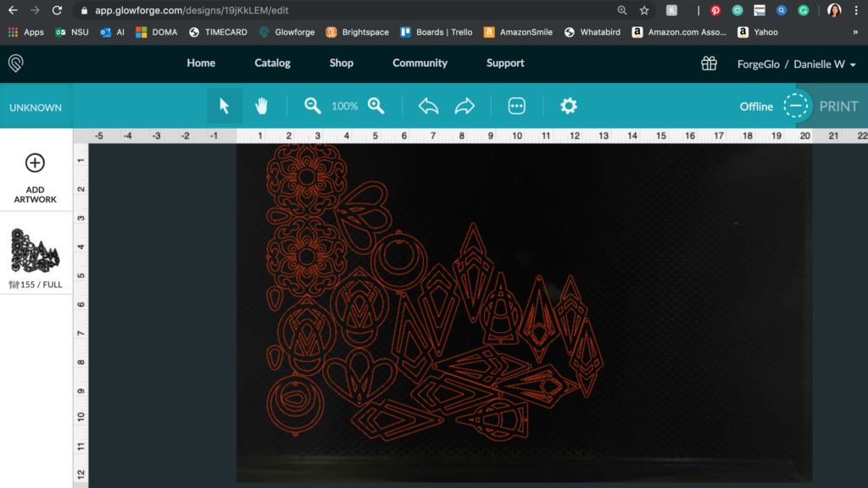Viewport: 868px width, 488px height.
Task: Open the NSU bookmark
Action: tap(72, 32)
